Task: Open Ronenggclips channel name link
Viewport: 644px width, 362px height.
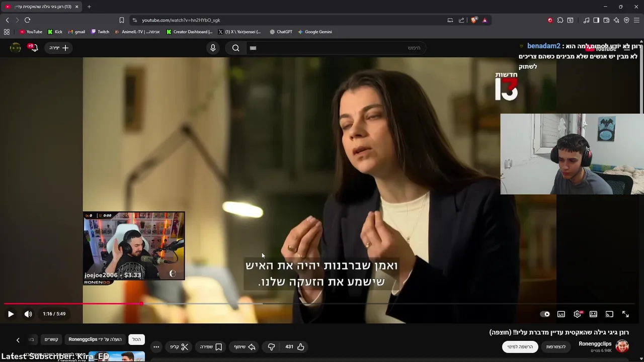Action: (x=595, y=344)
